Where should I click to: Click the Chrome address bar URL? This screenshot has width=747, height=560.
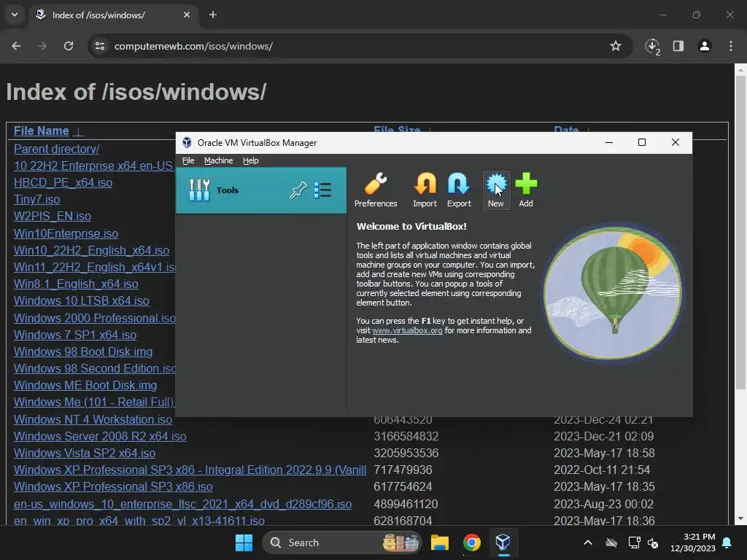click(193, 46)
